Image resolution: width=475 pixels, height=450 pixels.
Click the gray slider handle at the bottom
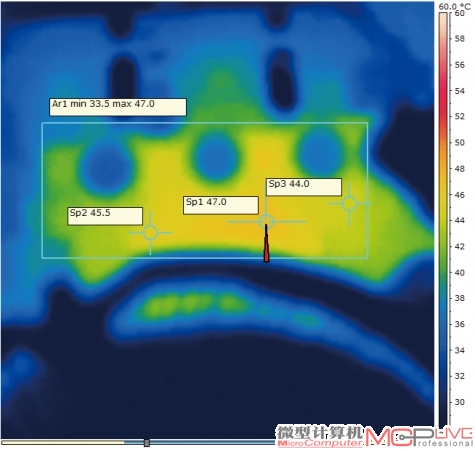[147, 443]
